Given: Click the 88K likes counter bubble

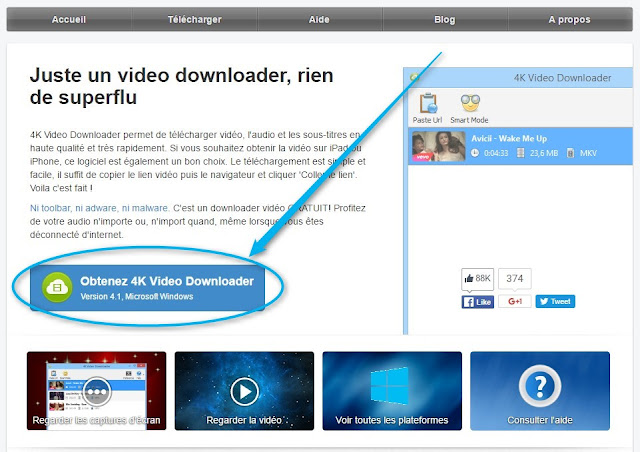Looking at the screenshot, I should (x=478, y=279).
